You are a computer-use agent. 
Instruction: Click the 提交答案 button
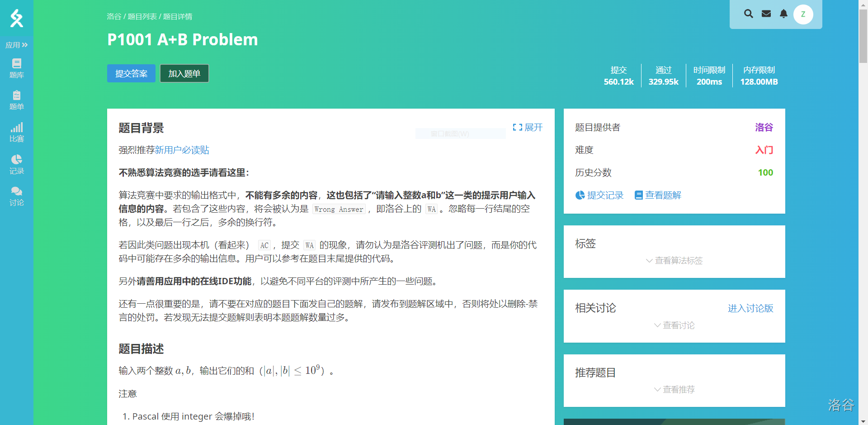(131, 73)
